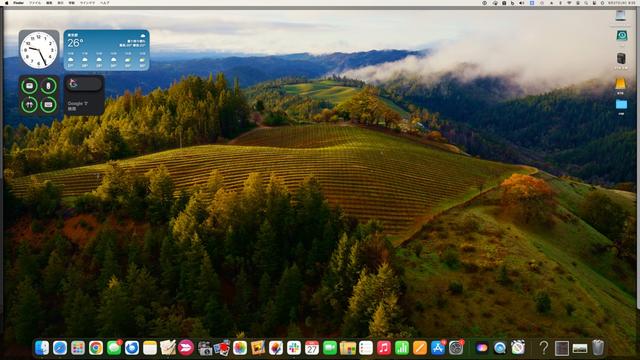Open the ファイル menu

pos(35,3)
